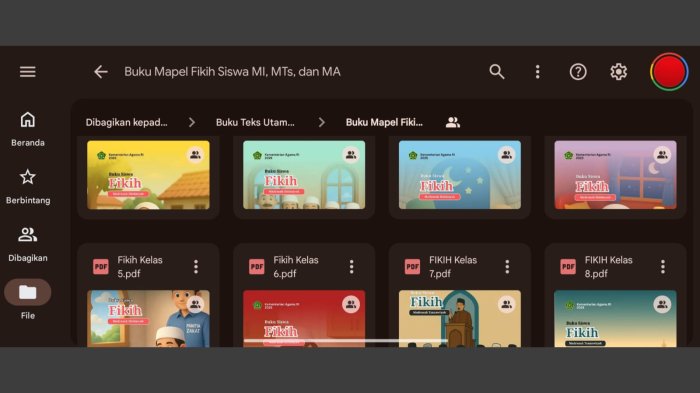Image resolution: width=700 pixels, height=393 pixels.
Task: Select 'Buku Mapel Fiki...' breadcrumb
Action: point(384,122)
